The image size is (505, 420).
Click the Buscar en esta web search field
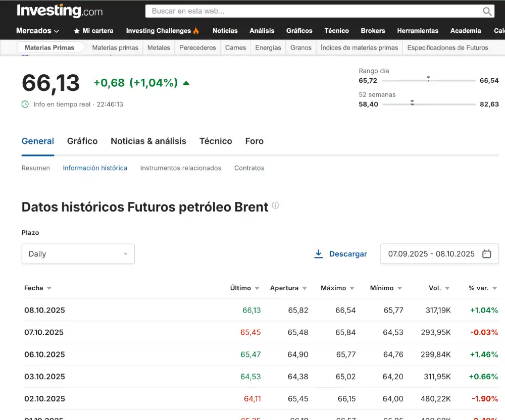(313, 11)
